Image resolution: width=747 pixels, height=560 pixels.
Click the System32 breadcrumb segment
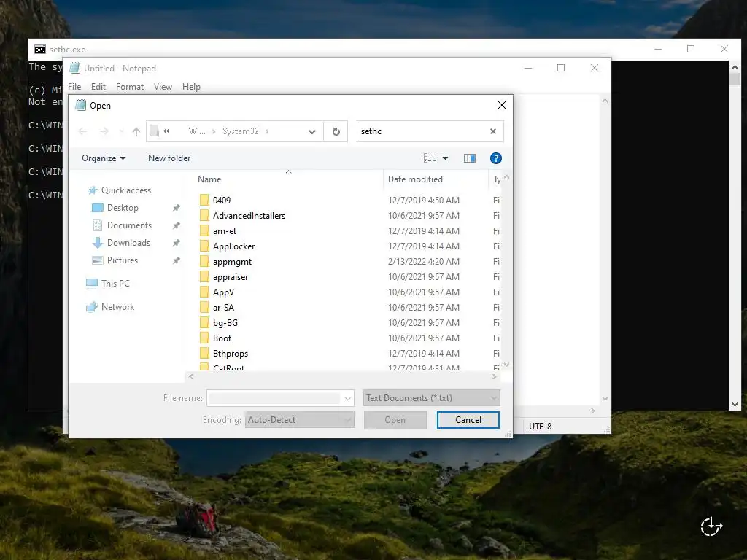241,131
